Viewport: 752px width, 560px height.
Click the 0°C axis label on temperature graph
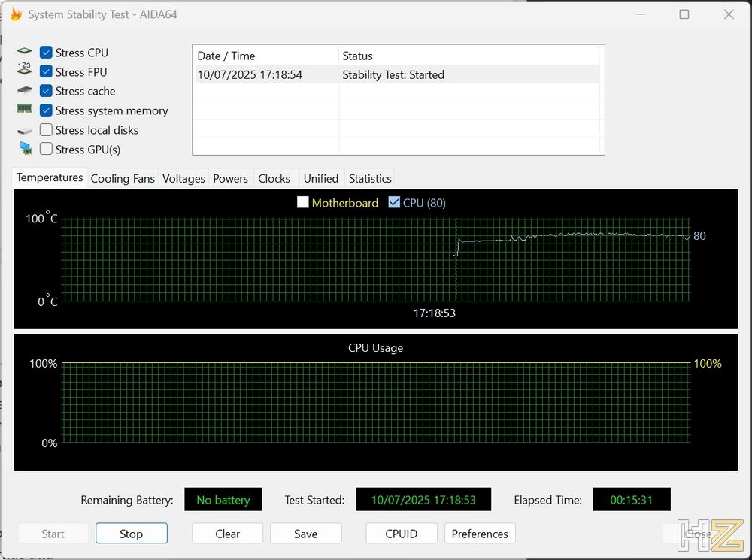(47, 301)
